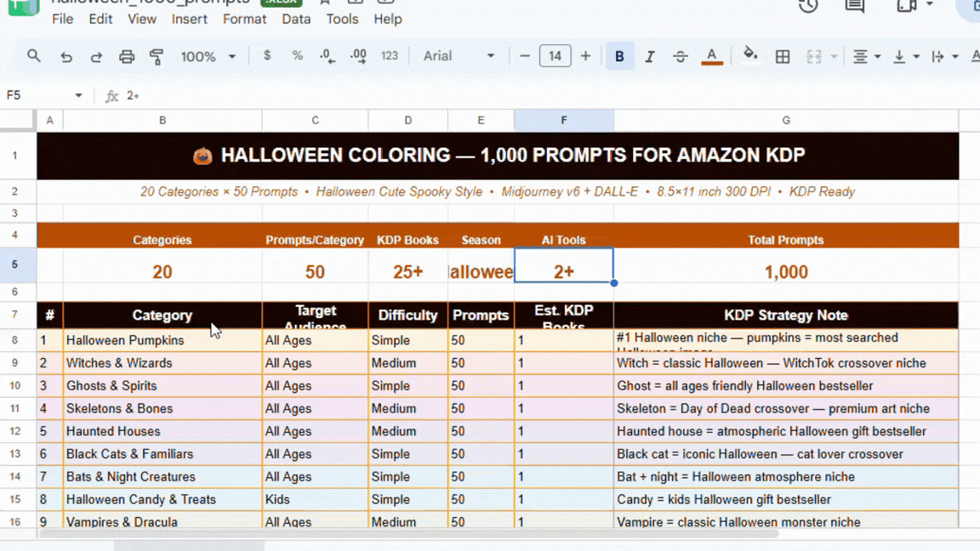Screen dimensions: 980x551
Task: Expand the zoom 100% dropdown
Action: tap(208, 57)
